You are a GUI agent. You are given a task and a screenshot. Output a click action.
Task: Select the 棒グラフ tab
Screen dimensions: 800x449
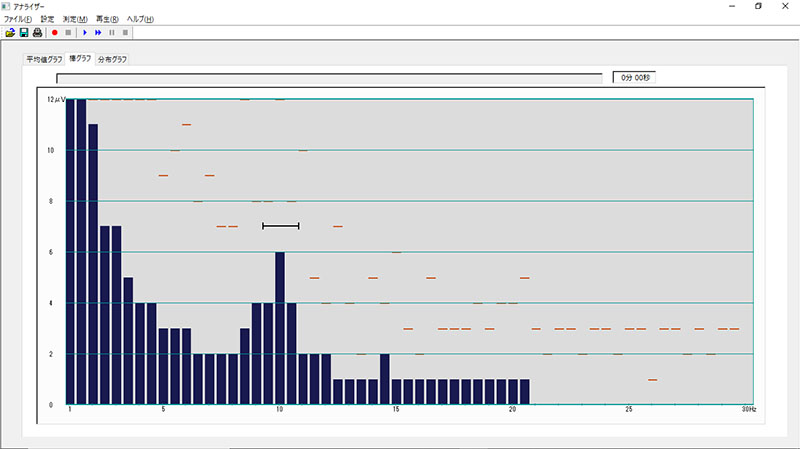click(x=80, y=58)
